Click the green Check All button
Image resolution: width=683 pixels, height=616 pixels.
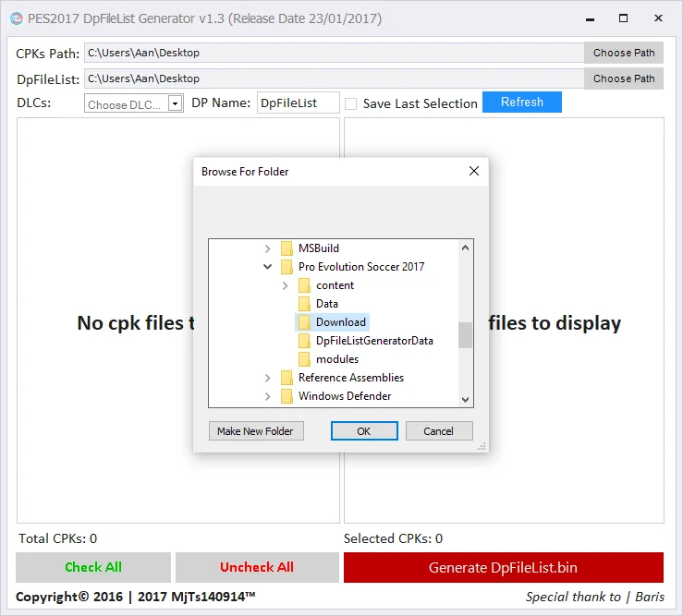(93, 567)
